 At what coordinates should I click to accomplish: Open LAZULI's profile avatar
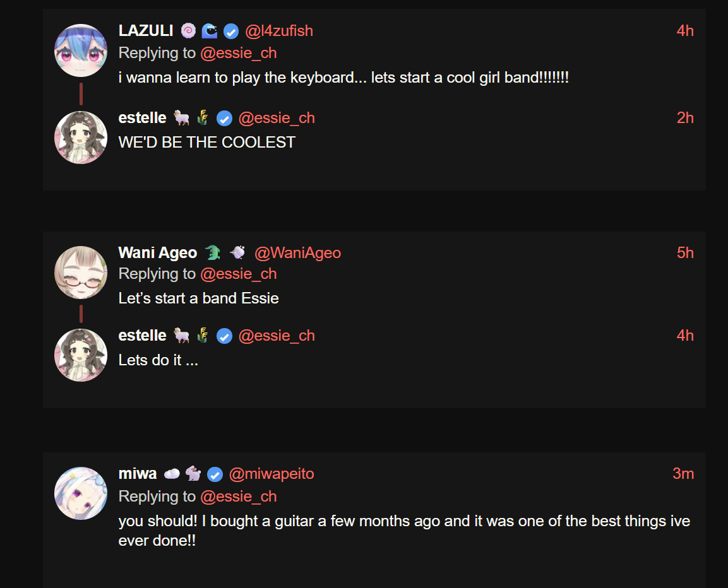click(x=81, y=50)
